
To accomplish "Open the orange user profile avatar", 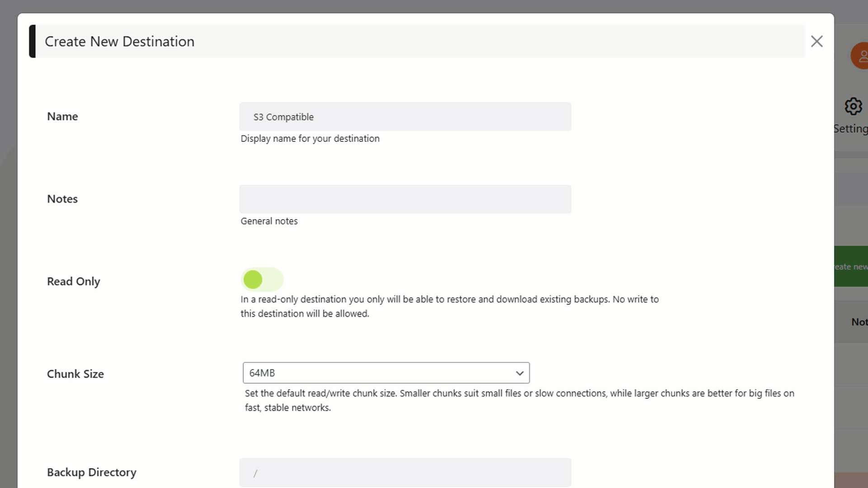I will pyautogui.click(x=859, y=56).
